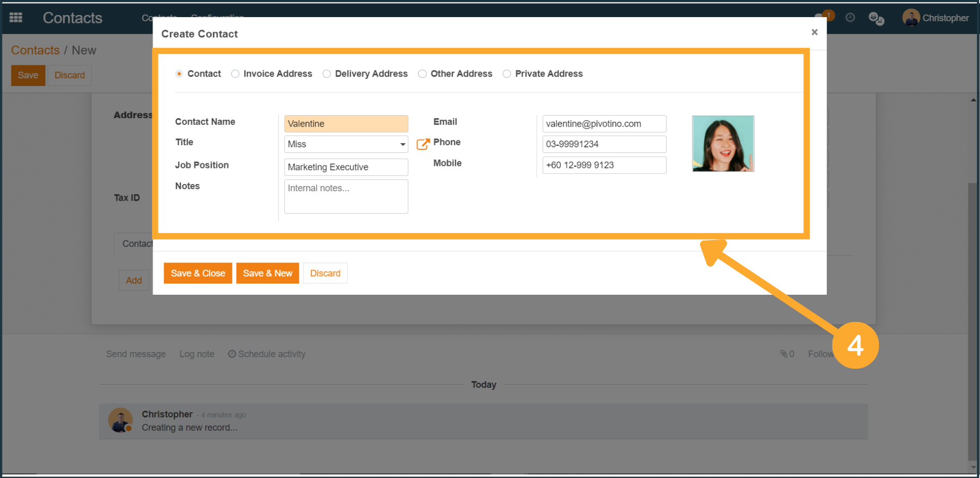The image size is (980, 478).
Task: Open external link icon beside Title
Action: [x=423, y=144]
